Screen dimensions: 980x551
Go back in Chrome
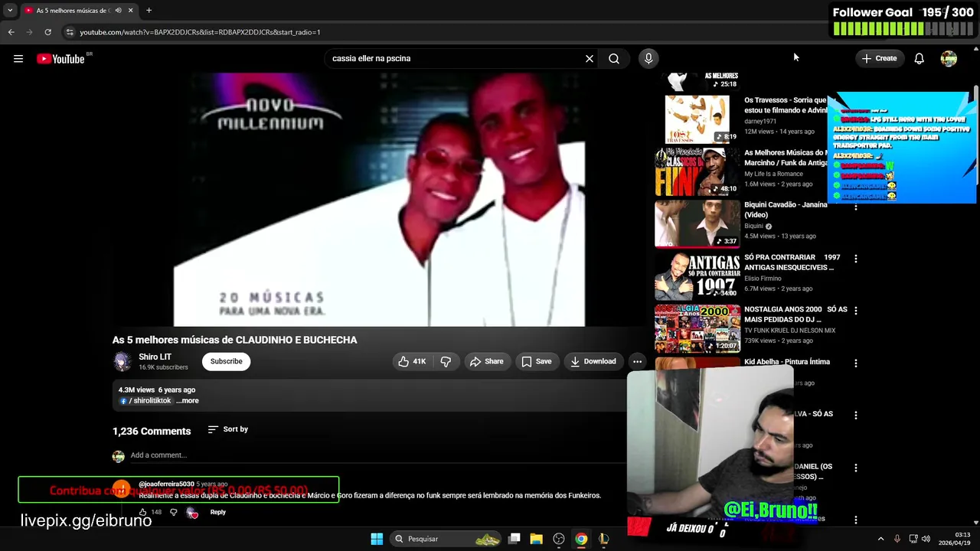(x=11, y=32)
